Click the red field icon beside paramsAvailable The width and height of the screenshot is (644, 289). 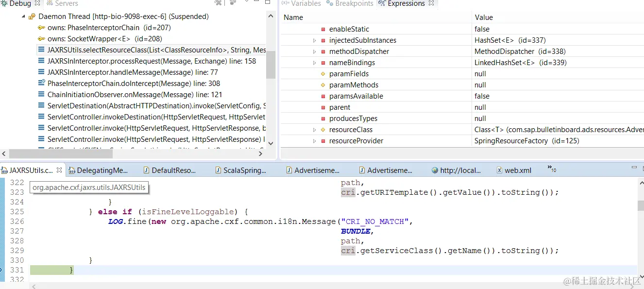pyautogui.click(x=323, y=96)
